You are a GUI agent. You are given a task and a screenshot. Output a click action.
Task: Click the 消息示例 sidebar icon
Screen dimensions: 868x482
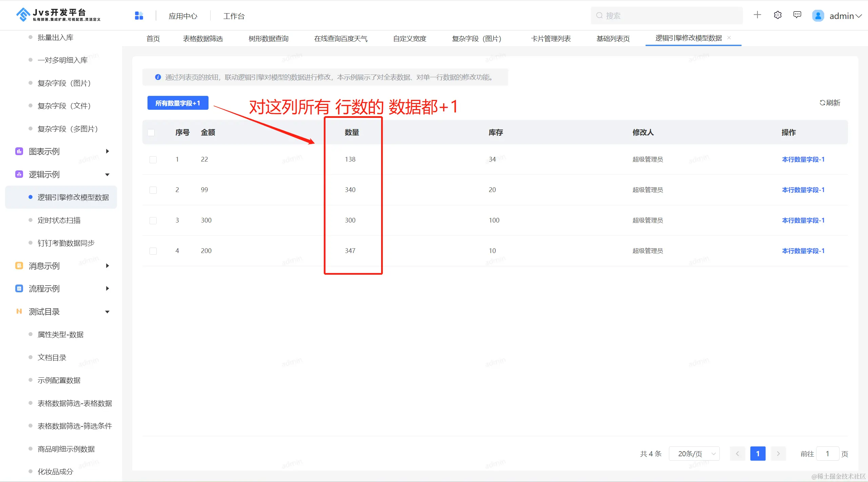pyautogui.click(x=19, y=266)
